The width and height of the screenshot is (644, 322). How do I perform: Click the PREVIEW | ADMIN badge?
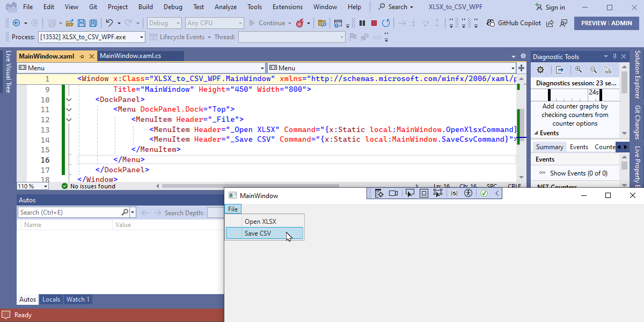[606, 23]
